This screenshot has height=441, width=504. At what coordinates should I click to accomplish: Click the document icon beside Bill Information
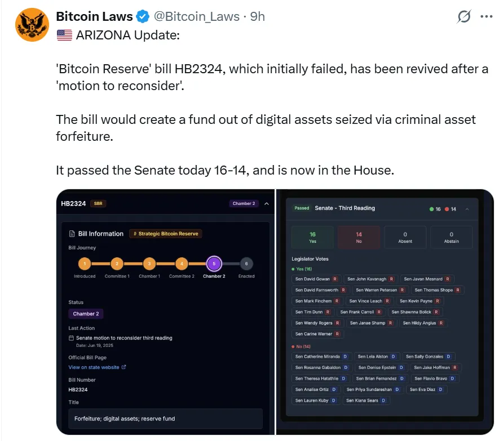coord(72,234)
